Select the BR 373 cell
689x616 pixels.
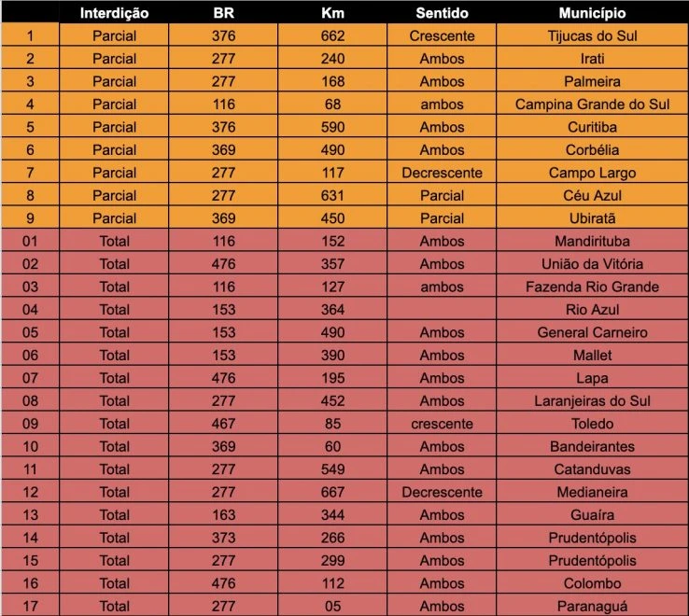pos(223,538)
